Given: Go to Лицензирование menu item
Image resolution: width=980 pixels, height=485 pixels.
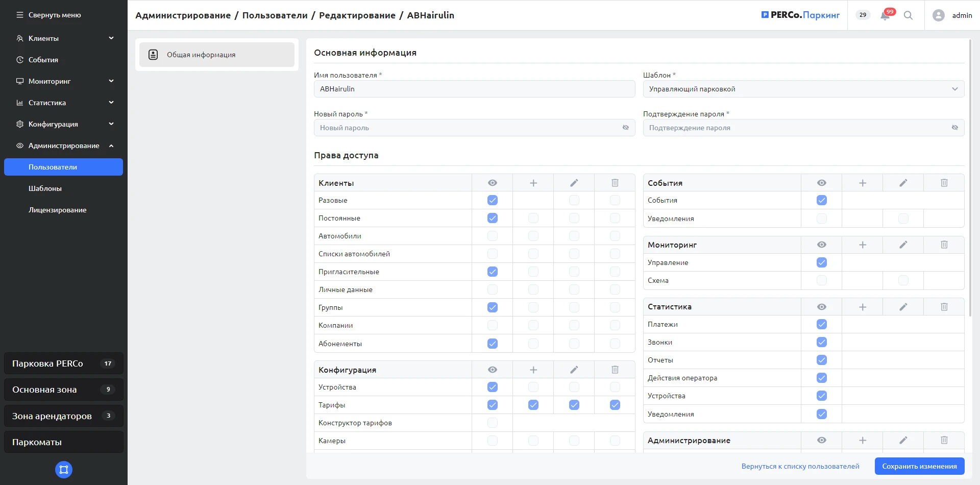Looking at the screenshot, I should coord(57,210).
